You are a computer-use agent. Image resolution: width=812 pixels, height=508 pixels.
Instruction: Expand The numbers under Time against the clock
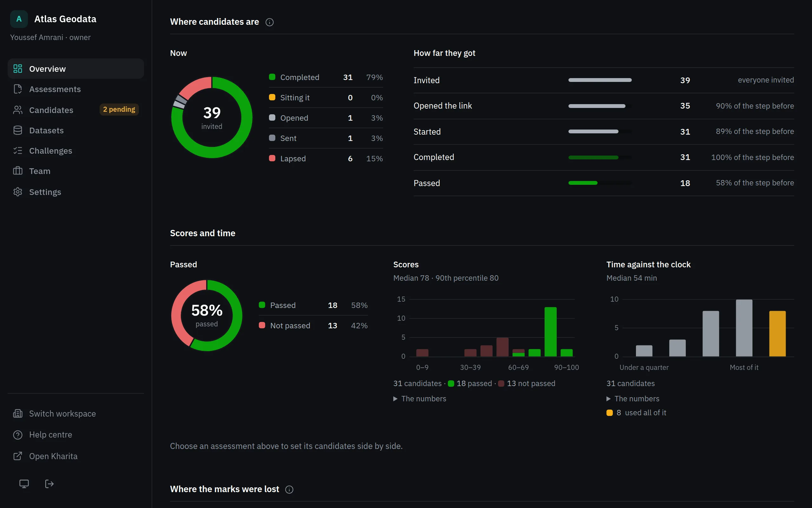pyautogui.click(x=633, y=399)
